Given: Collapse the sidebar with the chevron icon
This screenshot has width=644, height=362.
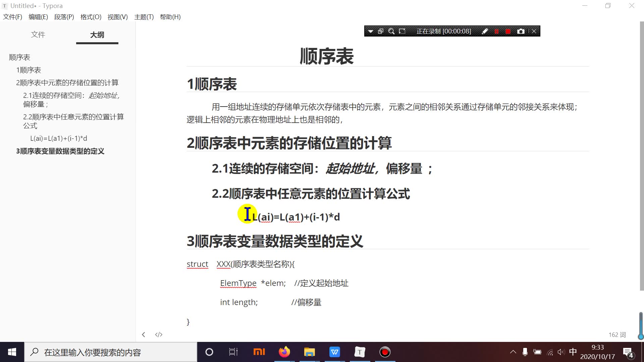Looking at the screenshot, I should (x=144, y=335).
